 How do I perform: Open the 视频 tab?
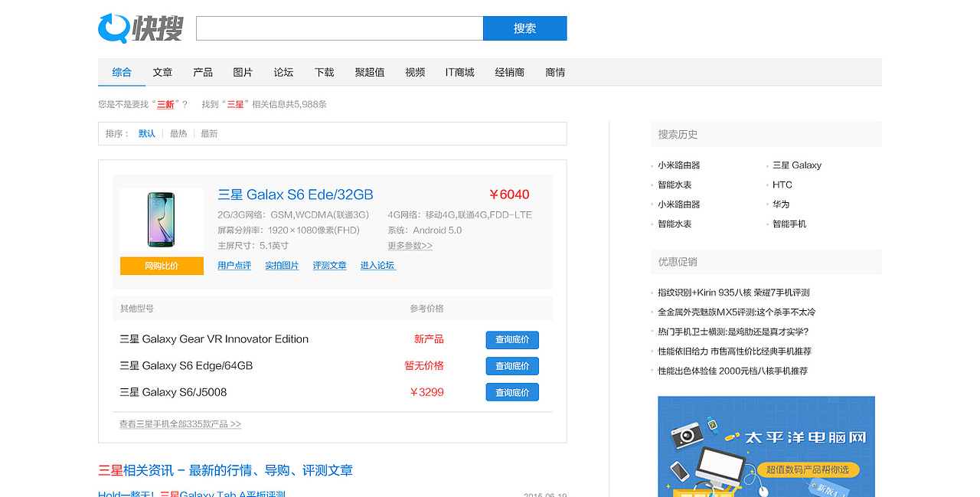point(415,72)
